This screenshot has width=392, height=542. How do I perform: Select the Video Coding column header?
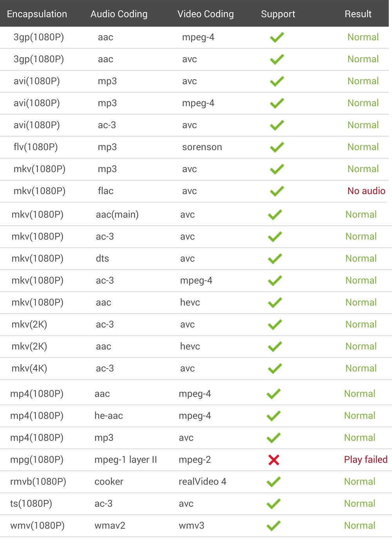click(205, 14)
